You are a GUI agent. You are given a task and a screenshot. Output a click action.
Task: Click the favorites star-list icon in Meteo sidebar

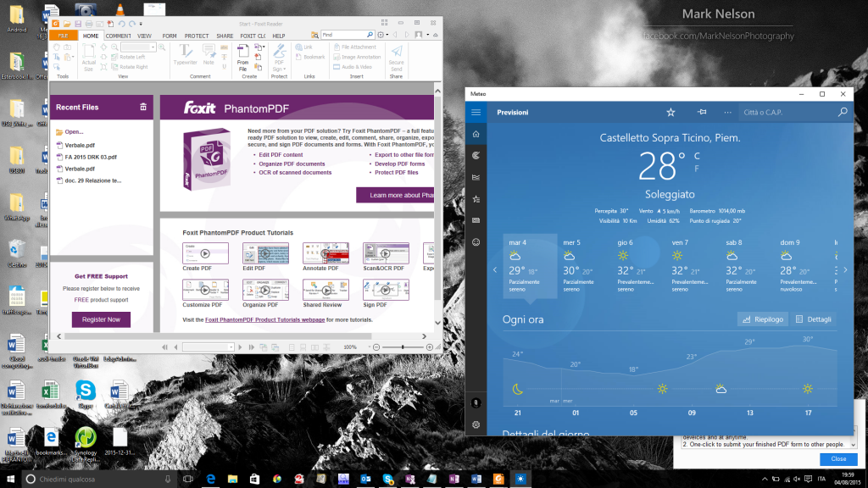476,198
